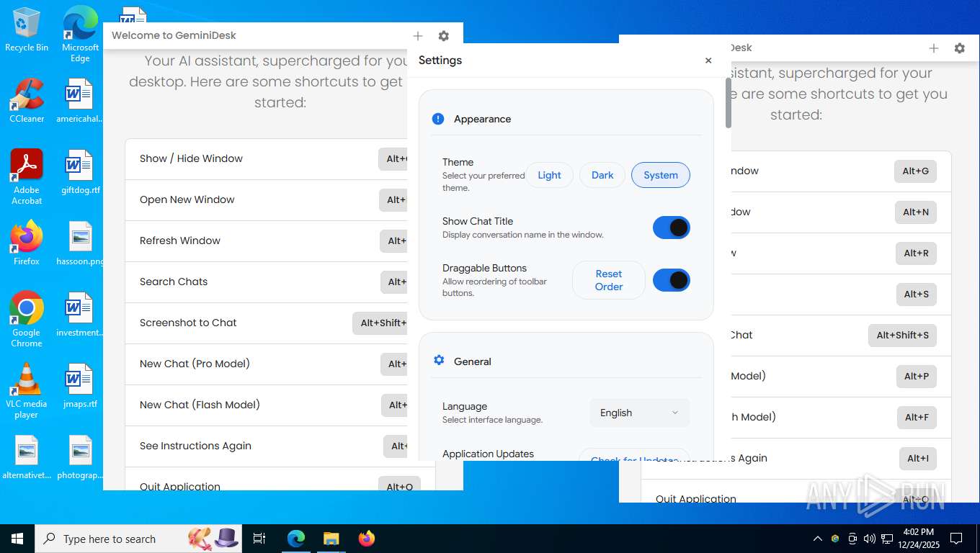The image size is (980, 553).
Task: Open the notification center icon
Action: (x=956, y=539)
